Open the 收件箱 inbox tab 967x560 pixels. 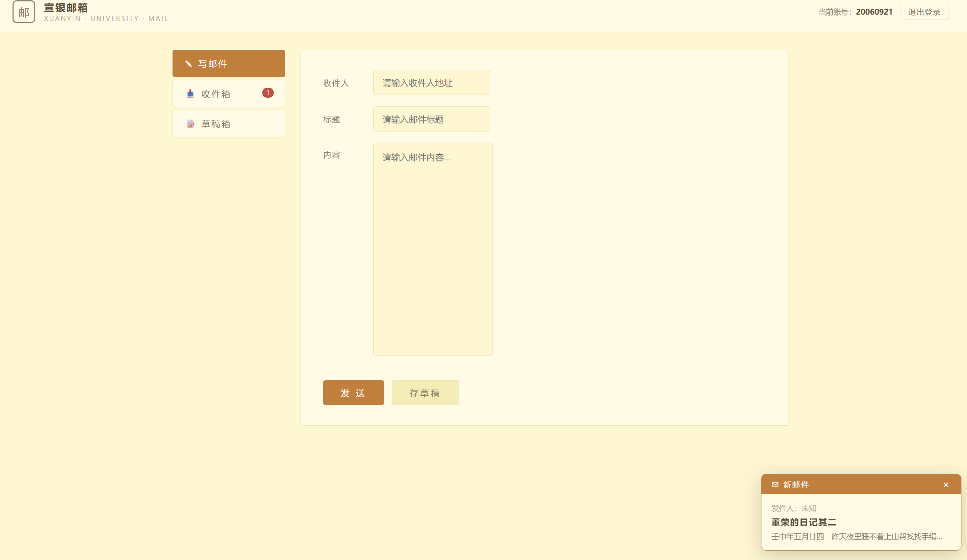[229, 93]
